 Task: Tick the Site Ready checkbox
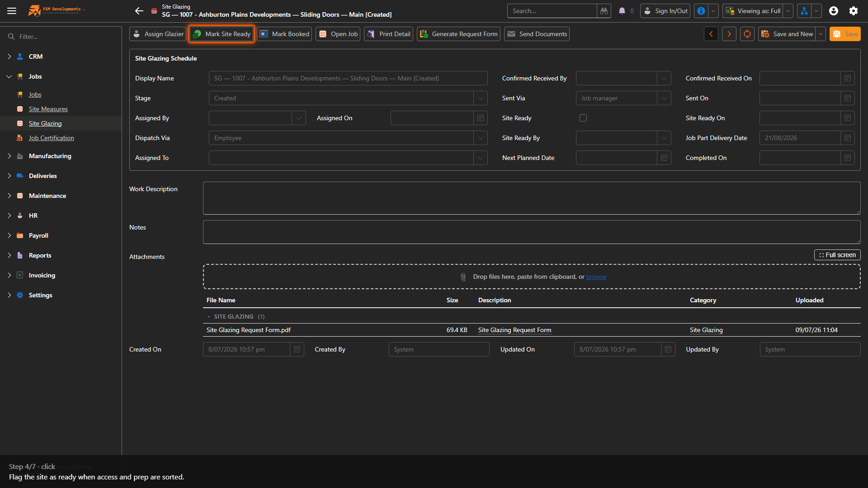(583, 118)
